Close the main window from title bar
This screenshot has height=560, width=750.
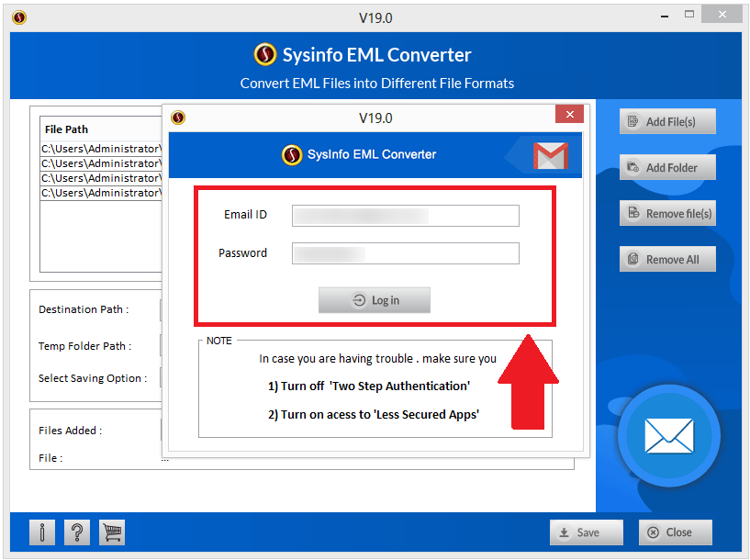(722, 15)
